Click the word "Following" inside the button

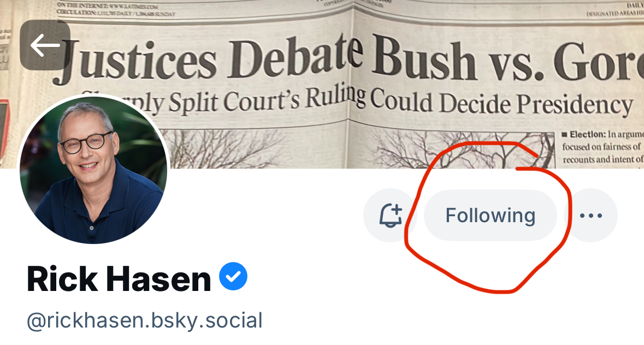[x=490, y=216]
